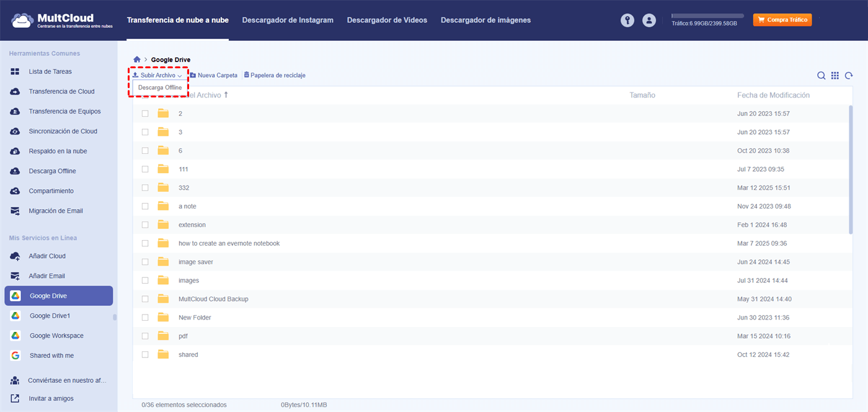Click the MultCloud logo
868x412 pixels.
(61, 20)
